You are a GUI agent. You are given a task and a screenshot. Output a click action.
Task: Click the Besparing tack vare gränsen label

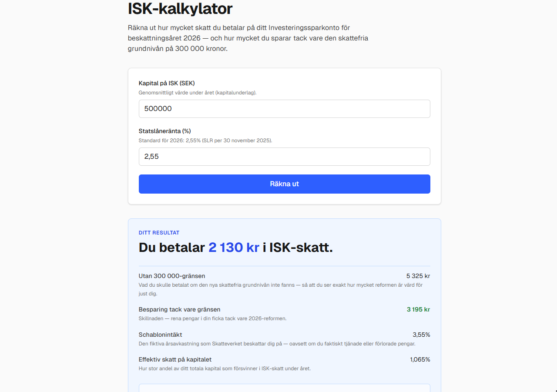[x=180, y=309]
